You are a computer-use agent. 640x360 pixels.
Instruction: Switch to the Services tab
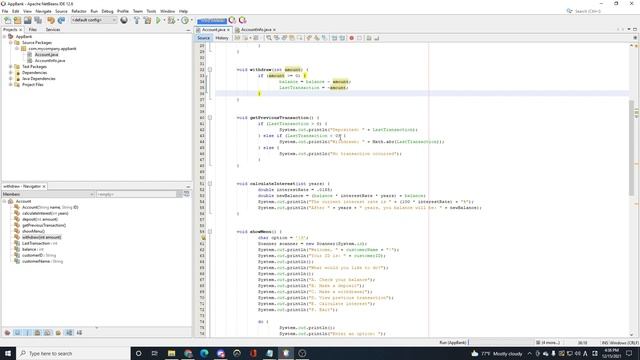pos(53,30)
